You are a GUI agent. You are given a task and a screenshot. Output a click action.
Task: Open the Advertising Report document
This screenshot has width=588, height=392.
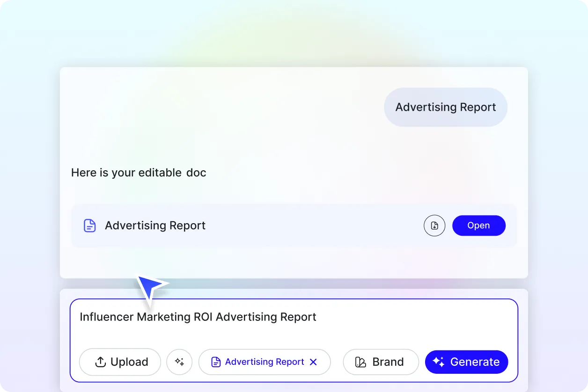click(478, 225)
